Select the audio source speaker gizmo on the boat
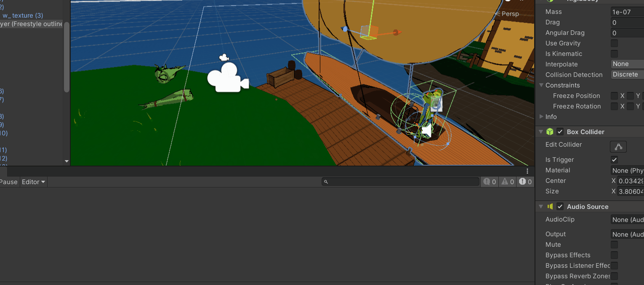Screen dimensions: 644x285 click(427, 131)
